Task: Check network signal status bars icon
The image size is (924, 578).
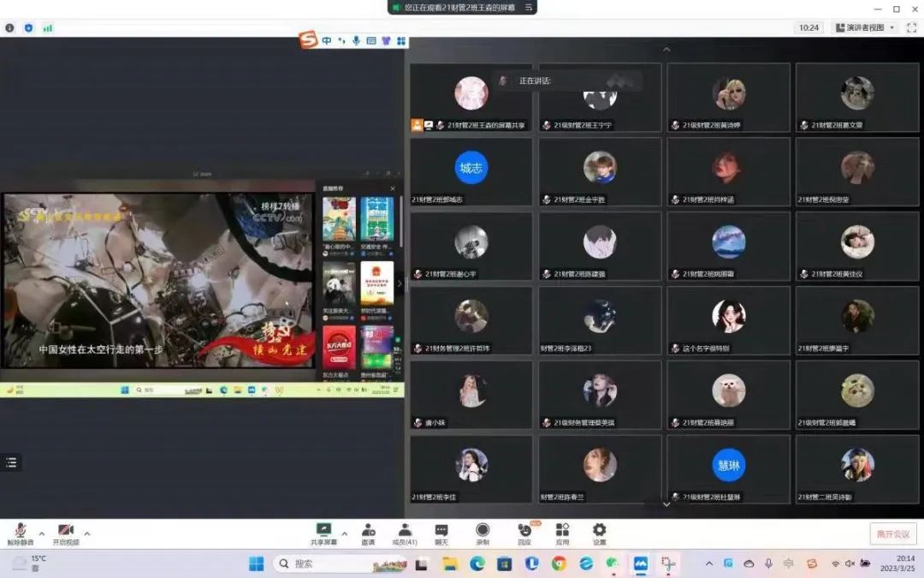Action: click(x=48, y=27)
